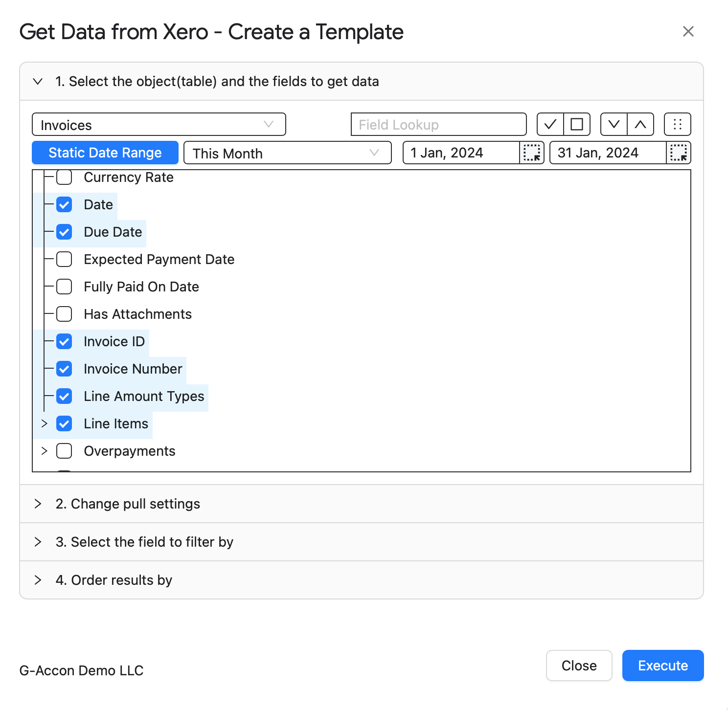Expand section 4 Order results by
Screen dimensions: 728x710
click(x=362, y=580)
